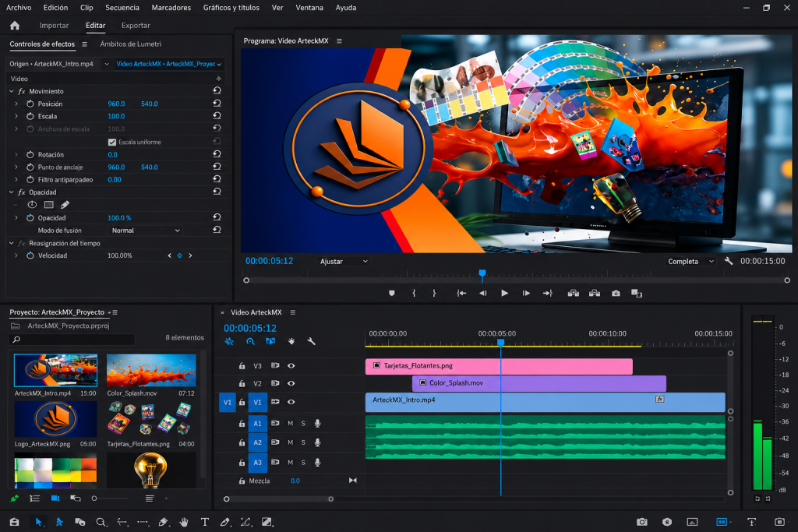This screenshot has width=798, height=532.
Task: Expand the Posición parameter row
Action: click(16, 104)
